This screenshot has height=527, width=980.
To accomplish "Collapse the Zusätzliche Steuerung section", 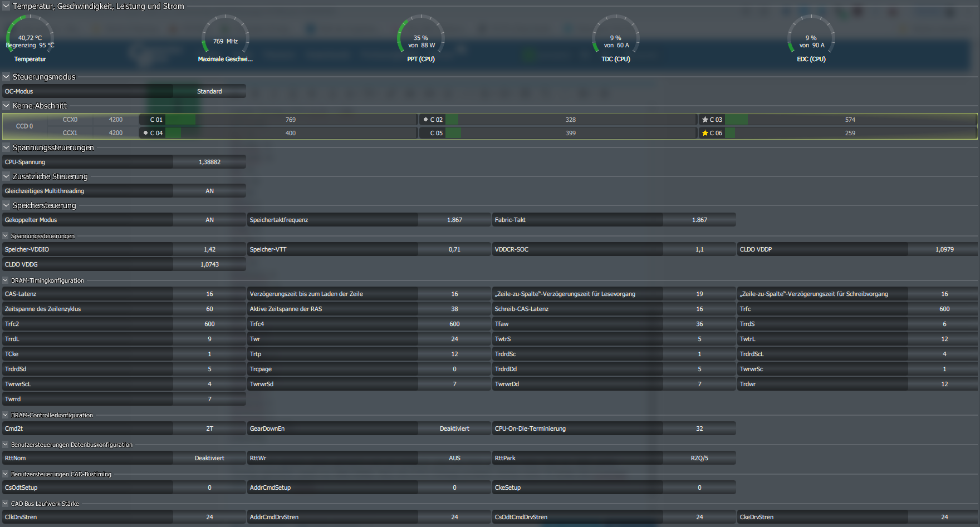I will coord(6,176).
